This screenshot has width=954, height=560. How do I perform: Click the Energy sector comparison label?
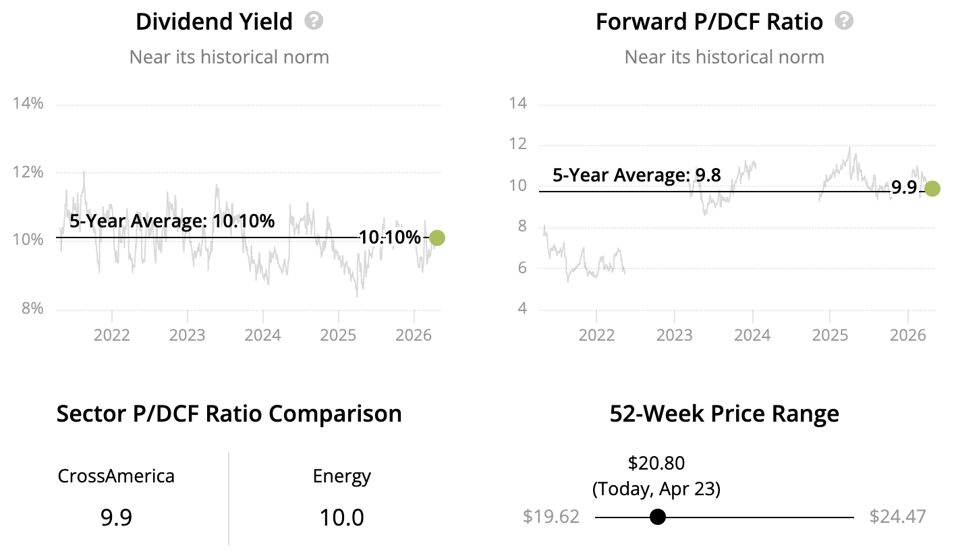[341, 476]
